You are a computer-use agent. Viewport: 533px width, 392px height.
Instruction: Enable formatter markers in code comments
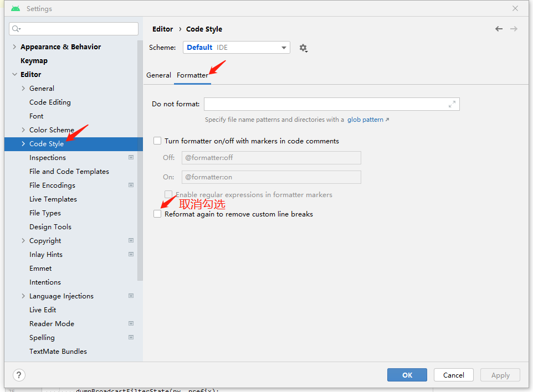pyautogui.click(x=157, y=141)
